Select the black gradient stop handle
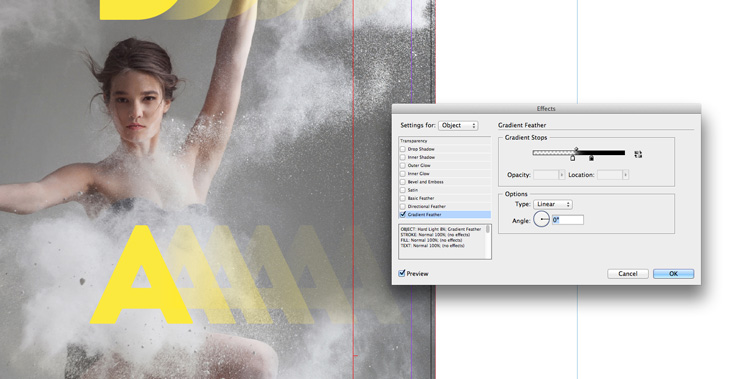The width and height of the screenshot is (750, 379). (x=591, y=158)
